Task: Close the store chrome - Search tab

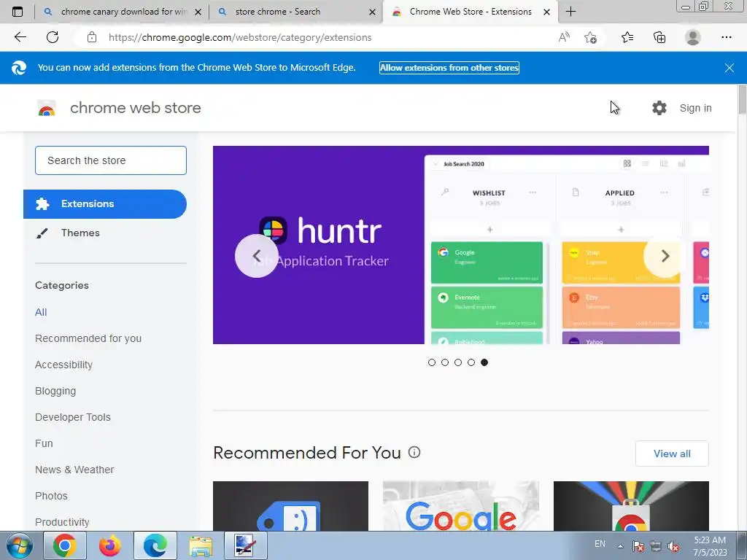Action: click(x=373, y=12)
